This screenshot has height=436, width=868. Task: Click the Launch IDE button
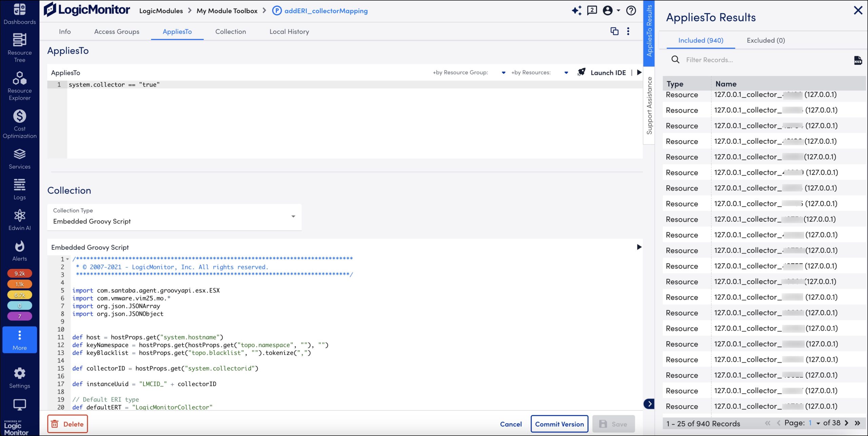(x=602, y=73)
